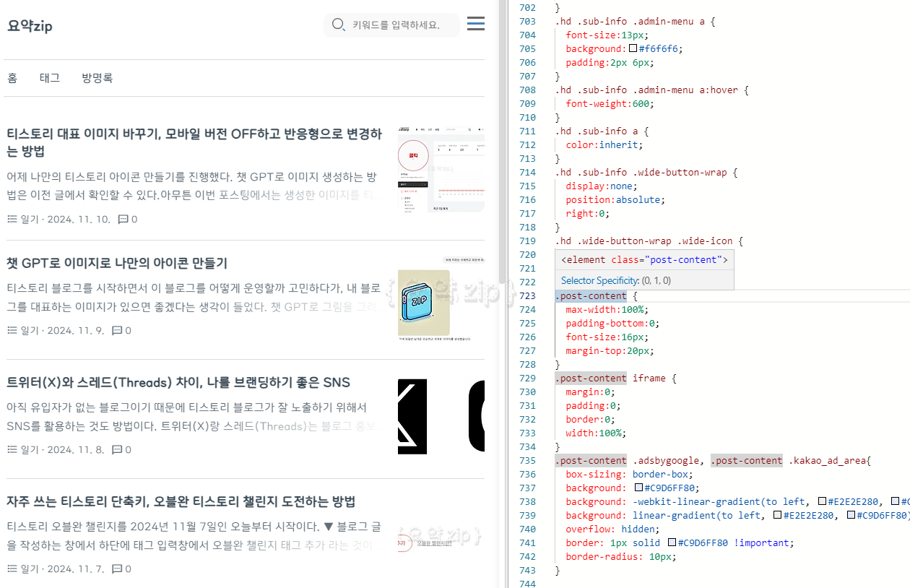
Task: Click category list icon beside 2024. 11. 10.
Action: point(12,219)
